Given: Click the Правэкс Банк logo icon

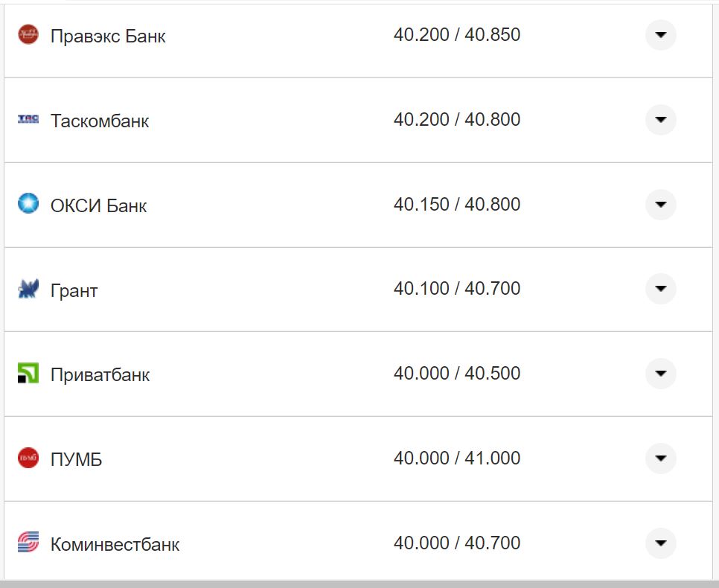Looking at the screenshot, I should 28,34.
